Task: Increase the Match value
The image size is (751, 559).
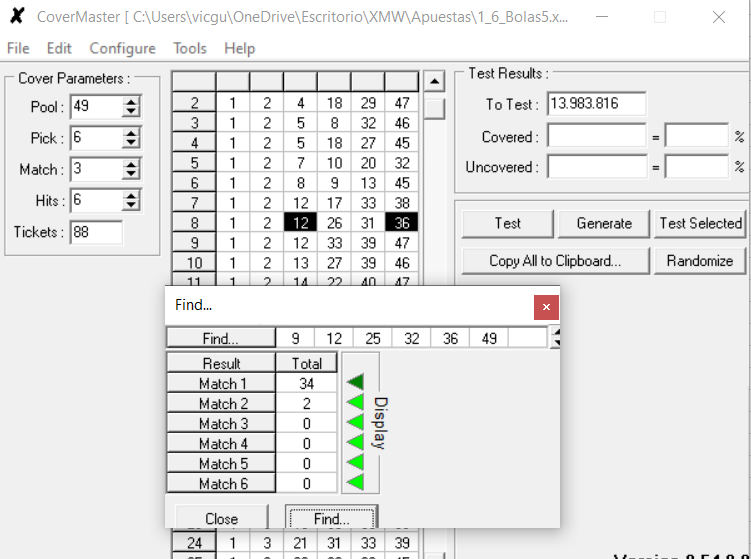Action: coord(131,165)
